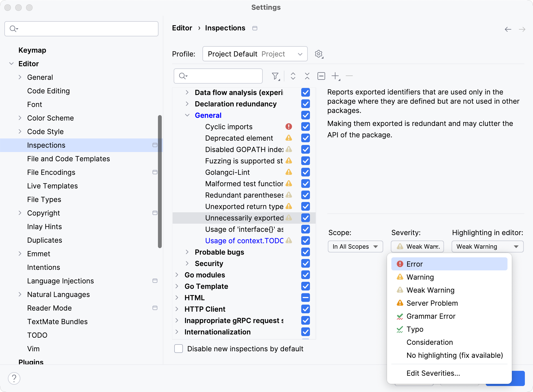Choose Typo in severity menu
The width and height of the screenshot is (533, 392).
pos(415,329)
